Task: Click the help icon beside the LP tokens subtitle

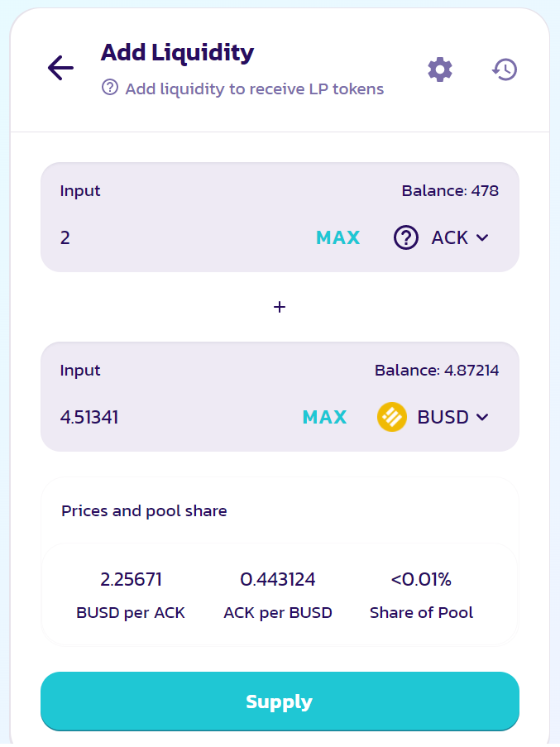Action: tap(110, 88)
